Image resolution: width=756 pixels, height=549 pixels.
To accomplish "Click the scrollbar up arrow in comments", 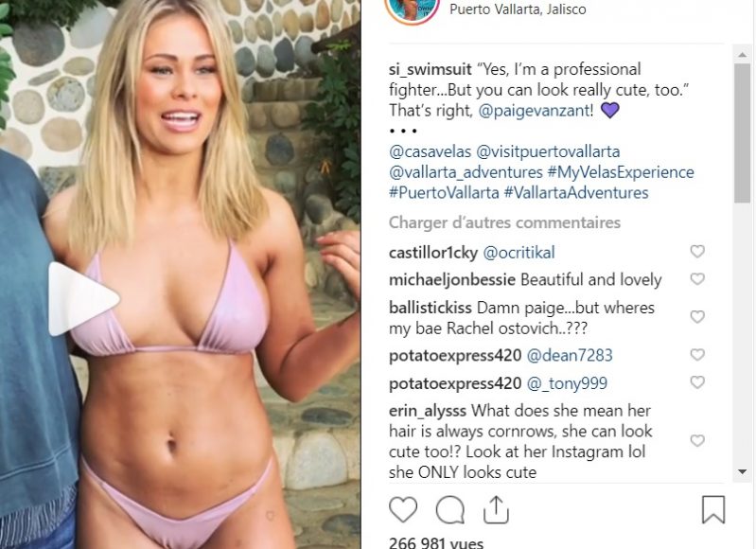I will [743, 55].
